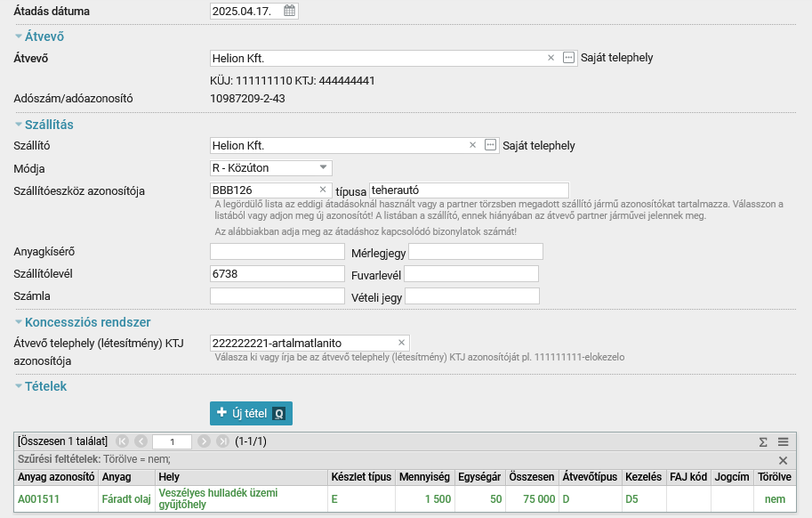Image resolution: width=812 pixels, height=518 pixels.
Task: Go to next page of items table
Action: pyautogui.click(x=204, y=441)
